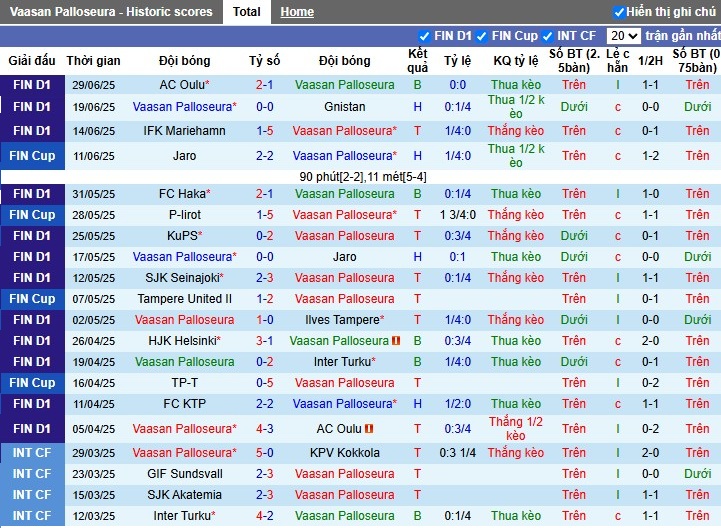Open SJK Seinajoki team link
The width and height of the screenshot is (721, 528).
[x=184, y=278]
